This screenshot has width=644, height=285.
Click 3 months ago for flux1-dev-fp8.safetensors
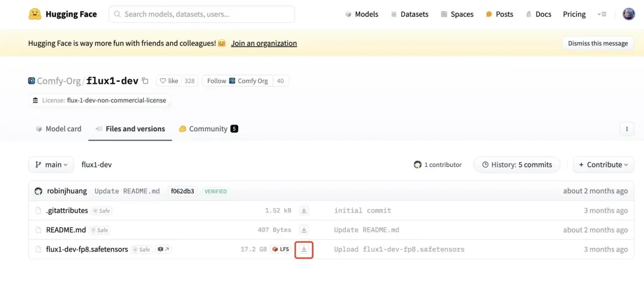pyautogui.click(x=606, y=249)
